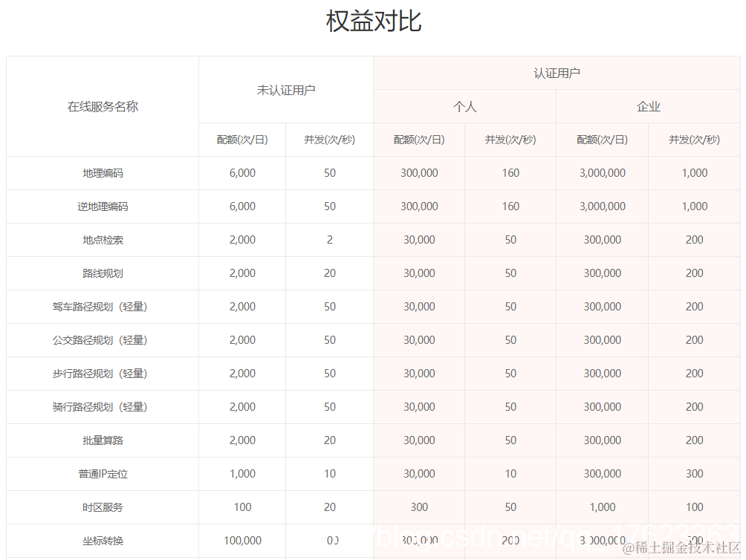Click the 逆地理编码 row label
Image resolution: width=746 pixels, height=560 pixels.
pos(102,206)
